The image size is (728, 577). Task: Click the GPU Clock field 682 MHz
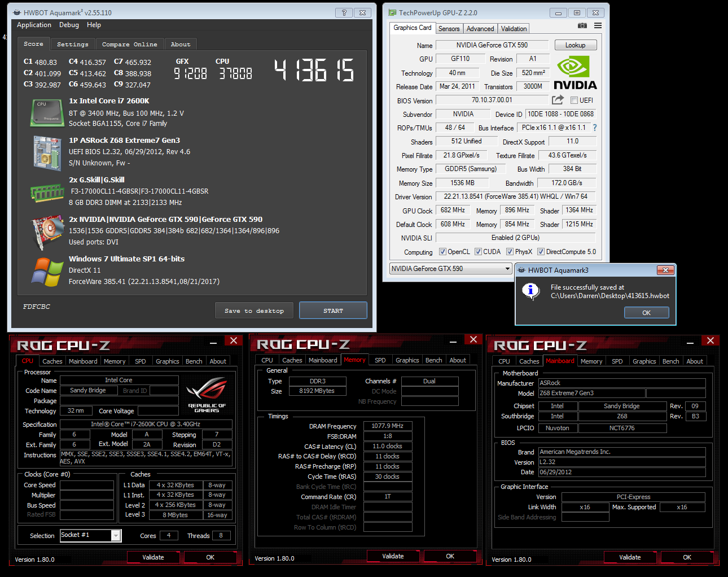tap(453, 210)
